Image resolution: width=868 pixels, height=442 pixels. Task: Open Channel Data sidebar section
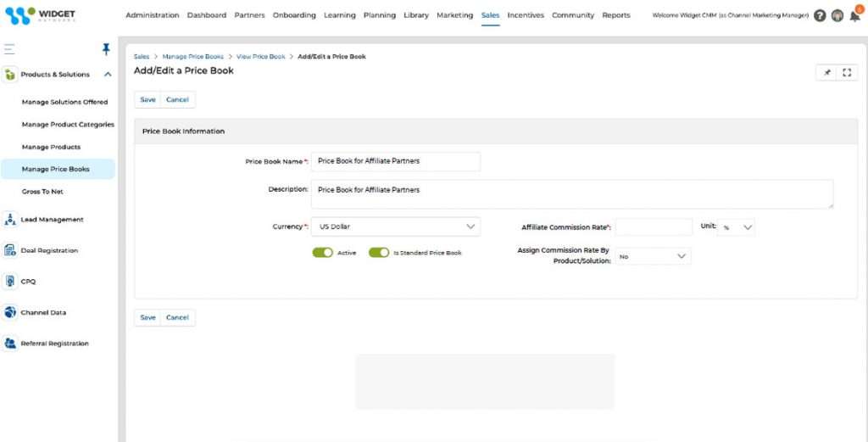click(43, 312)
